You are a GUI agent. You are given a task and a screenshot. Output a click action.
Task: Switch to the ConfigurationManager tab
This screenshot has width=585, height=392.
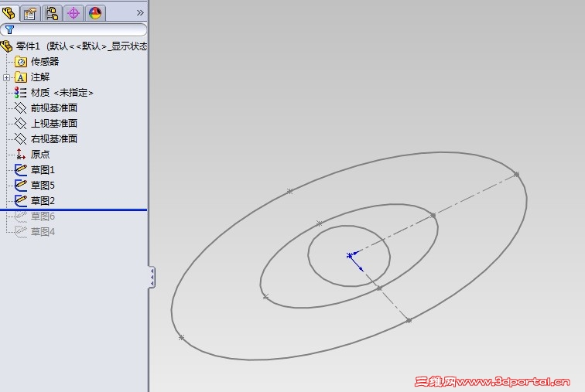(x=52, y=13)
